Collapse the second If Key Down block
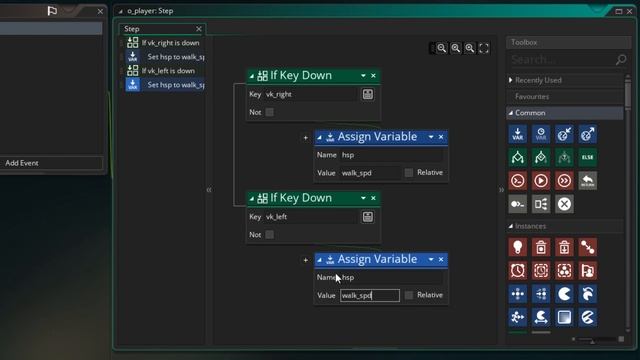The image size is (640, 360). [x=251, y=198]
